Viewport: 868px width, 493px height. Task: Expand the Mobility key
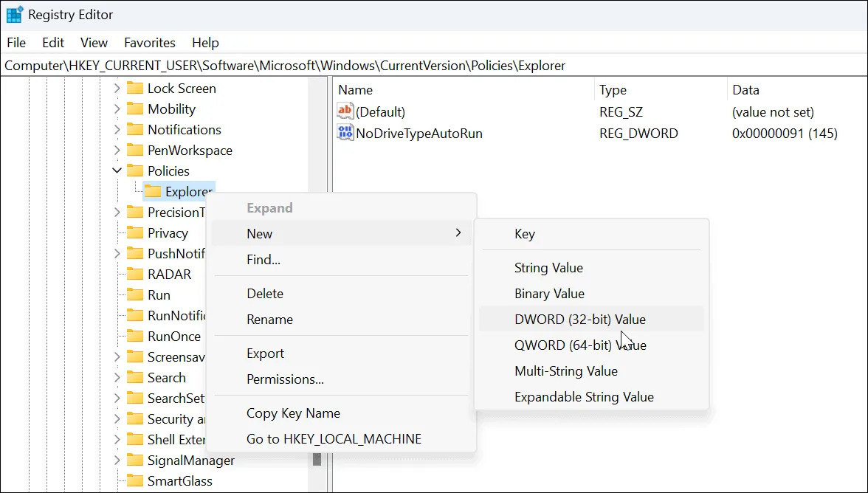[x=117, y=109]
